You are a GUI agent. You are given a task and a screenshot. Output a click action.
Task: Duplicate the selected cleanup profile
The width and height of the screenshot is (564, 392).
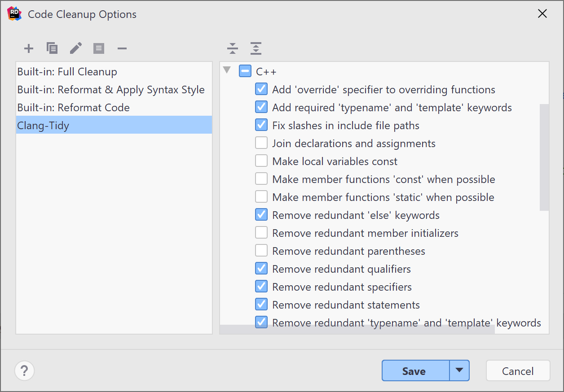(x=52, y=48)
